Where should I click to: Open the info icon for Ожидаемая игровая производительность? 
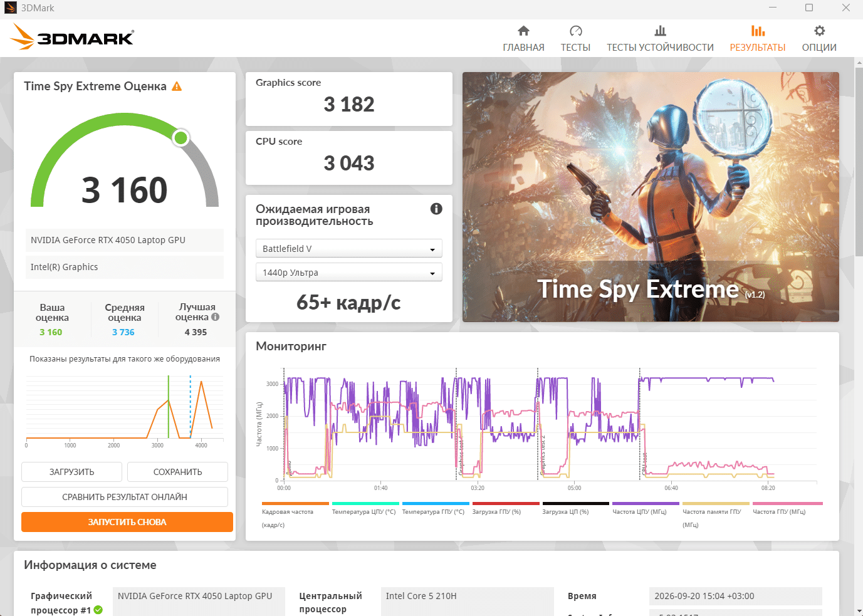[436, 209]
